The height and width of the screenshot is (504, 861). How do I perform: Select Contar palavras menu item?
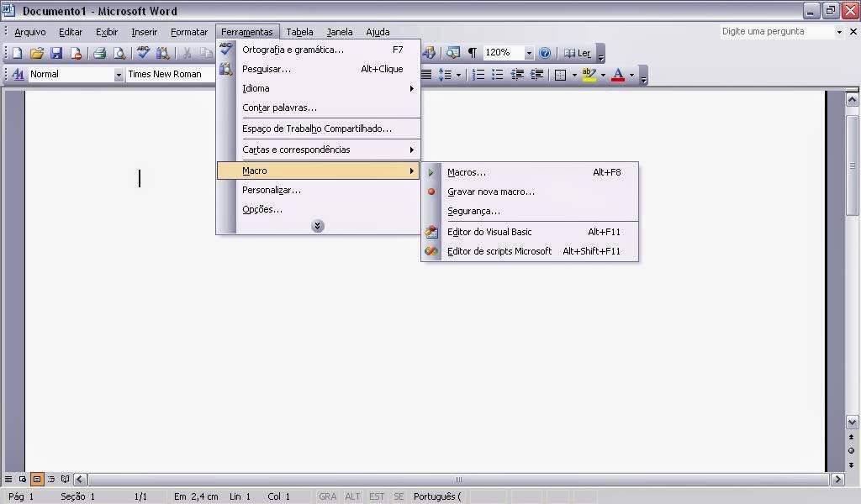tap(319, 108)
